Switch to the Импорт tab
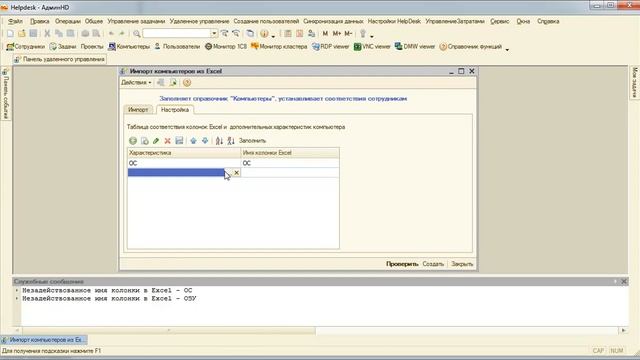The image size is (640, 360). (138, 110)
